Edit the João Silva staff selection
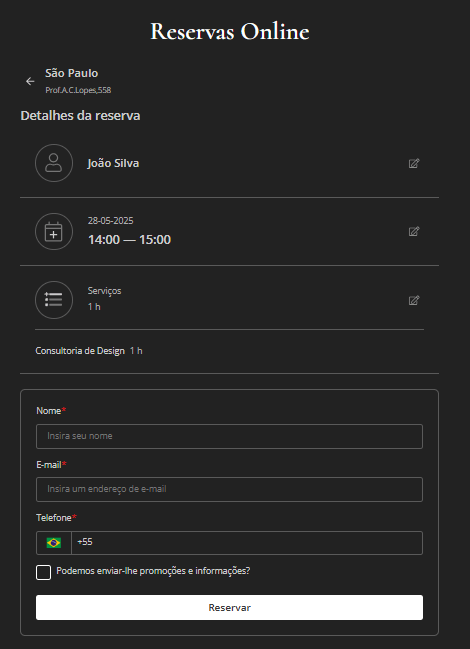This screenshot has width=470, height=649. (414, 163)
